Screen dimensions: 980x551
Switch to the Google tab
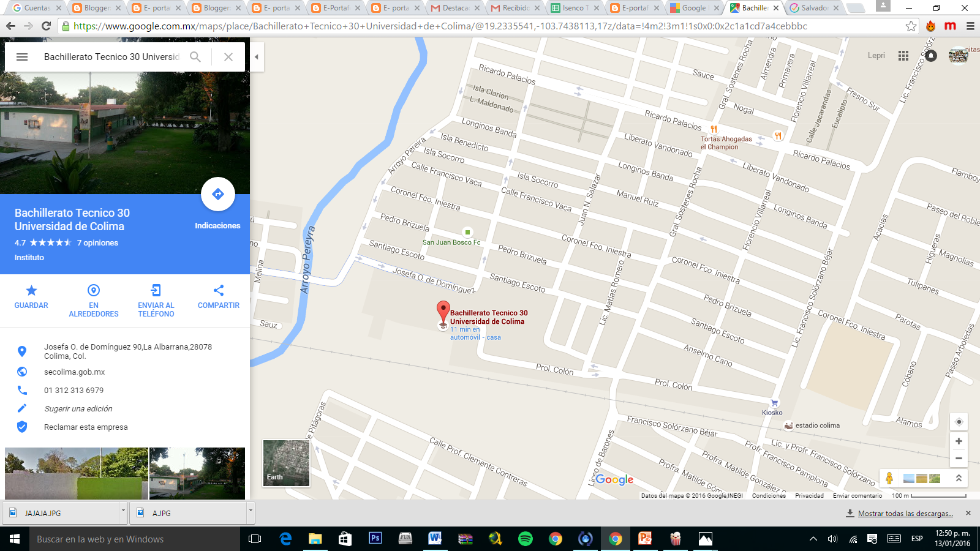694,8
